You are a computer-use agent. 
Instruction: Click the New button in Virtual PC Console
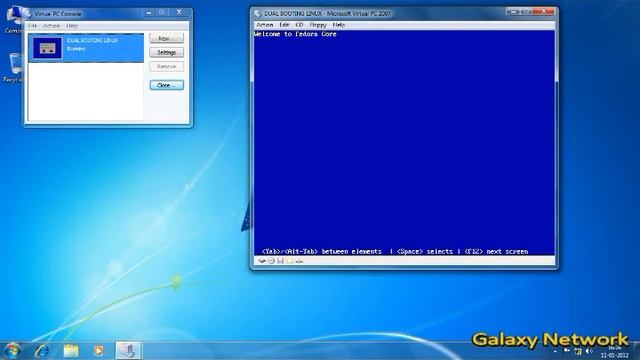point(167,38)
